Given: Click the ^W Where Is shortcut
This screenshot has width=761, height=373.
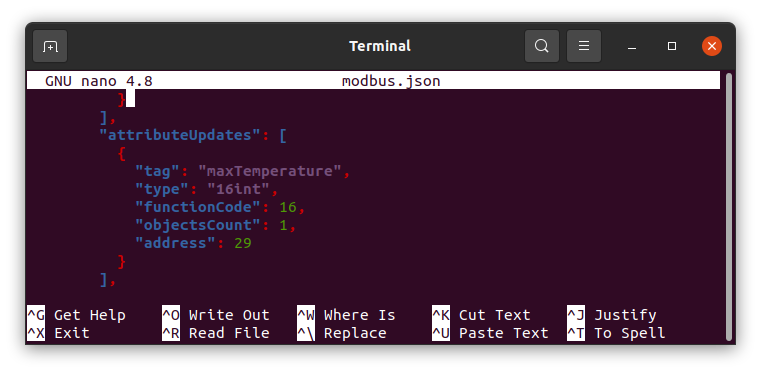Looking at the screenshot, I should coord(347,315).
